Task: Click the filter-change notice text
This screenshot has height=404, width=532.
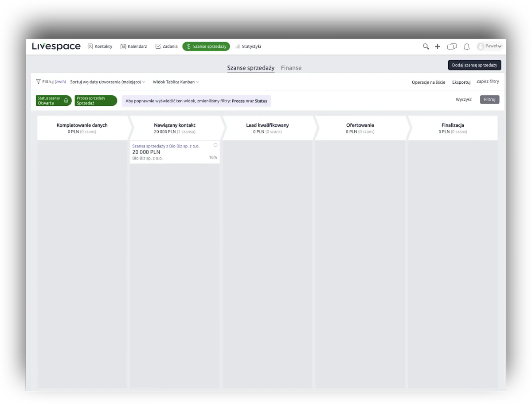Action: click(x=196, y=101)
